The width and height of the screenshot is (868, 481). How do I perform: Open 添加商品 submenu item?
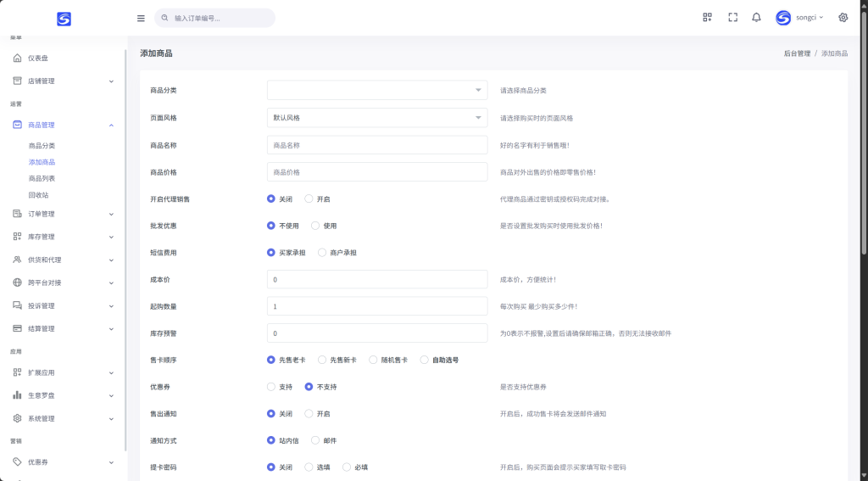42,162
